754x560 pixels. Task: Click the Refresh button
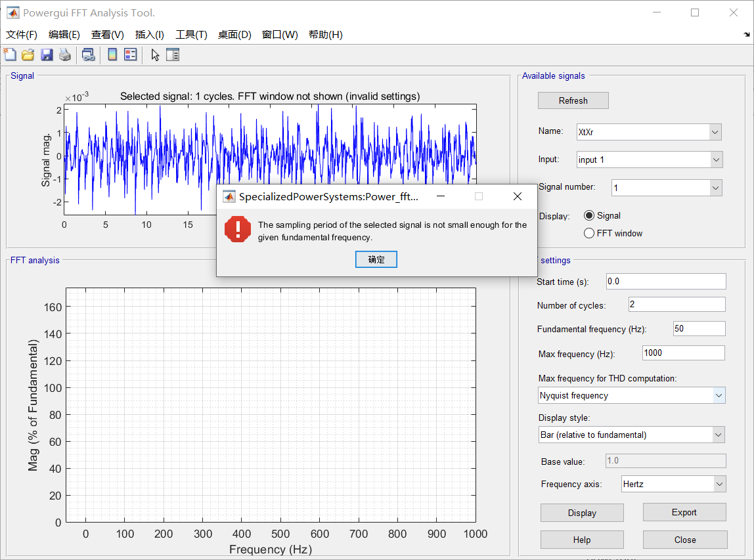[573, 100]
